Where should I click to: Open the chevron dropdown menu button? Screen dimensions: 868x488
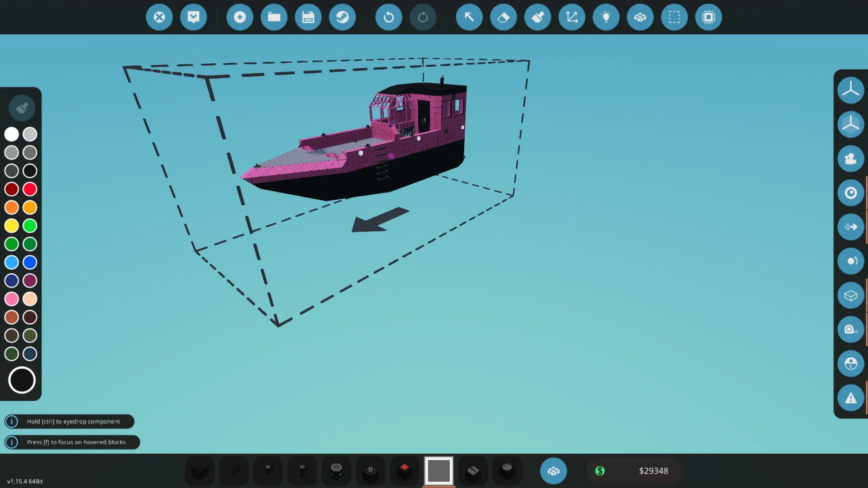pos(193,17)
